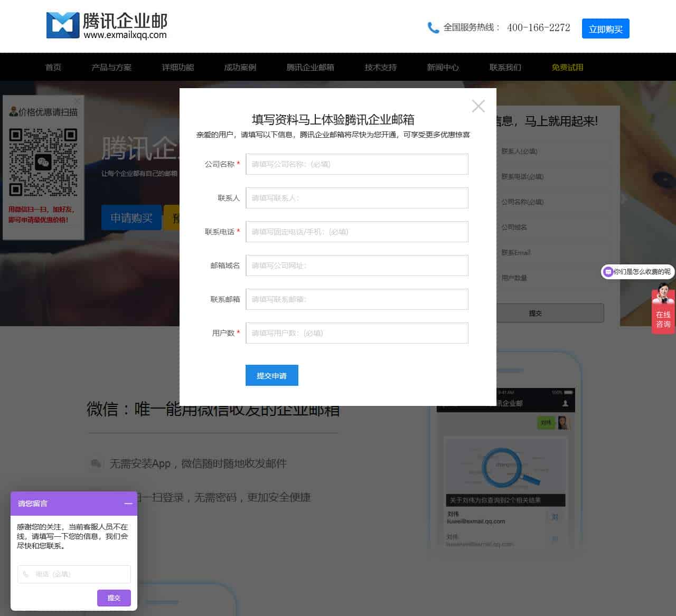Focus the 联系电话 input in dialog
Screen dimensions: 676x616
pos(357,232)
